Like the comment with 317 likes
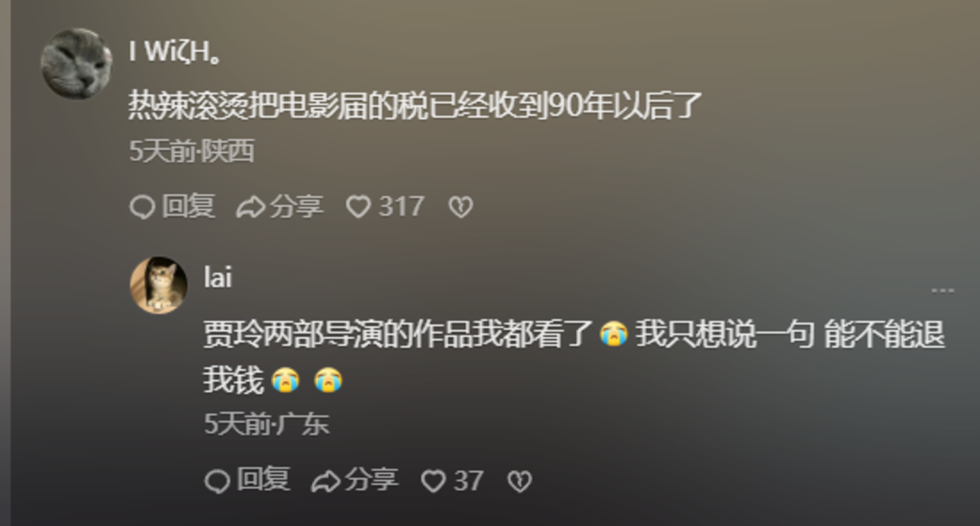This screenshot has width=980, height=526. (358, 207)
